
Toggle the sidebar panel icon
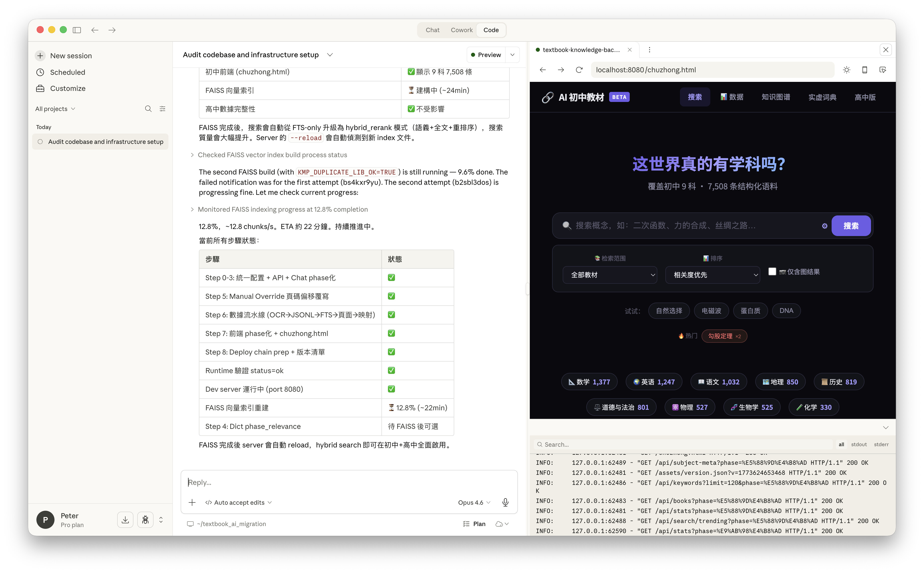coord(77,30)
